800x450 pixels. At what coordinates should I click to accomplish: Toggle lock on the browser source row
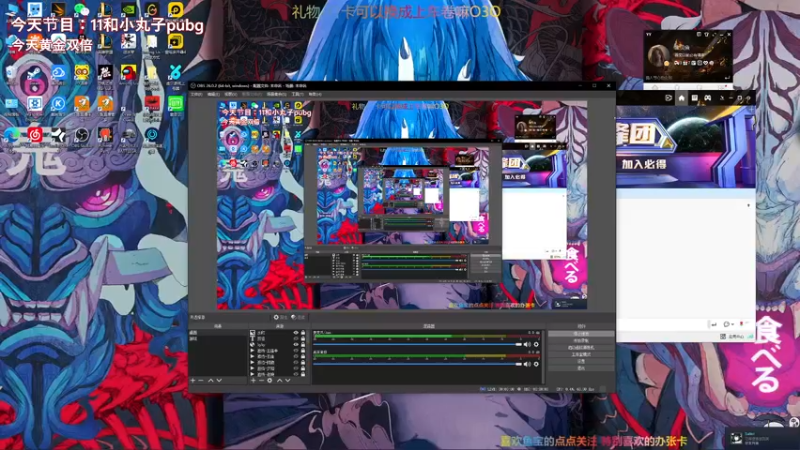[303, 345]
